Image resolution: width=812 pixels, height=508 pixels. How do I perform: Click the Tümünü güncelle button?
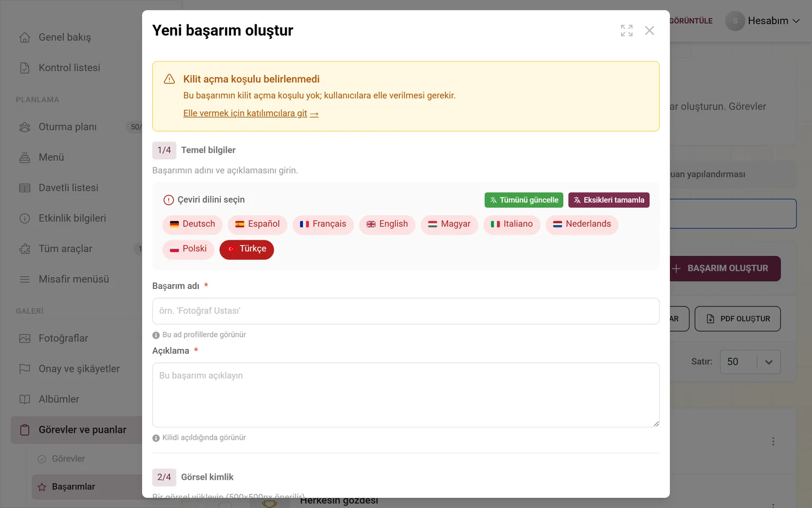[x=524, y=200]
